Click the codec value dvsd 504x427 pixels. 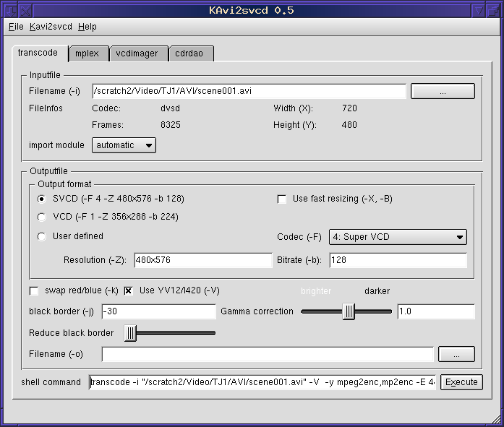point(171,108)
